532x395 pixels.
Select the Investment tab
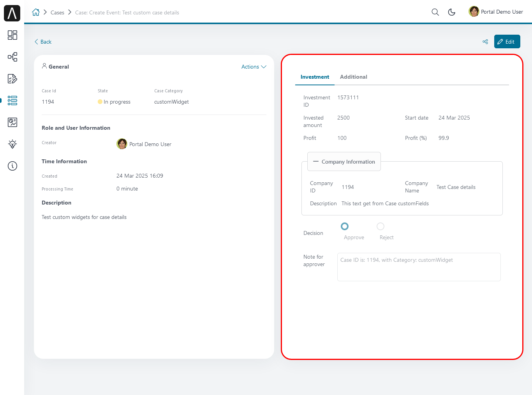[315, 77]
